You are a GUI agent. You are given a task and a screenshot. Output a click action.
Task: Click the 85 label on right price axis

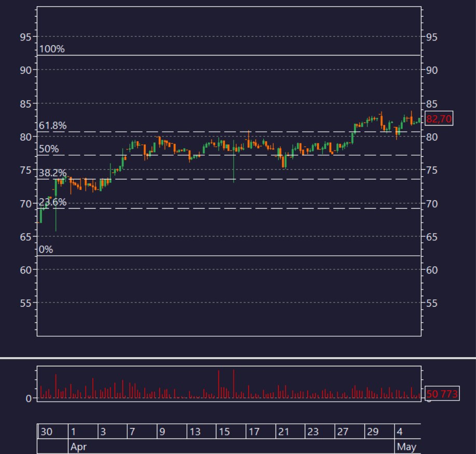tap(432, 104)
